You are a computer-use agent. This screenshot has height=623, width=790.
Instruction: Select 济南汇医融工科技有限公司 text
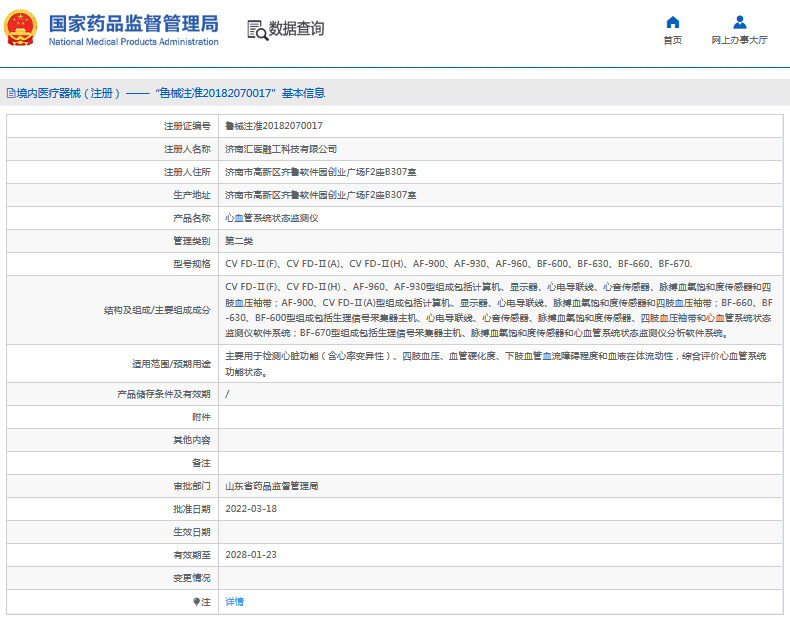281,149
